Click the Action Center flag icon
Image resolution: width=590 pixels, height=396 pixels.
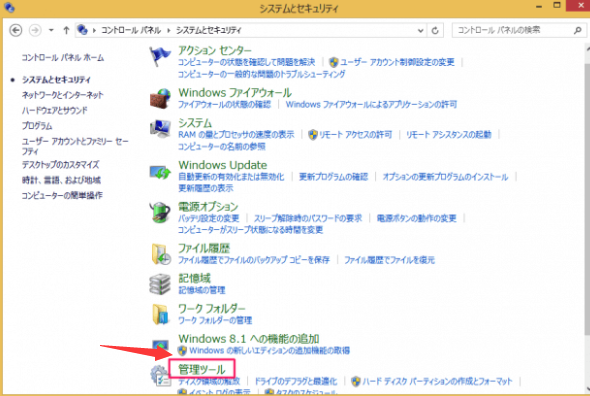[160, 56]
